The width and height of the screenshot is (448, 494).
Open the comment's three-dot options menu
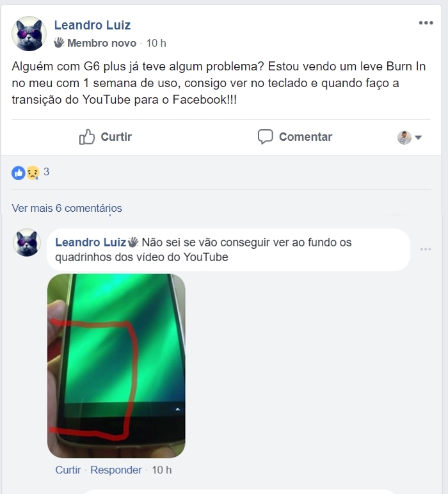coord(426,249)
